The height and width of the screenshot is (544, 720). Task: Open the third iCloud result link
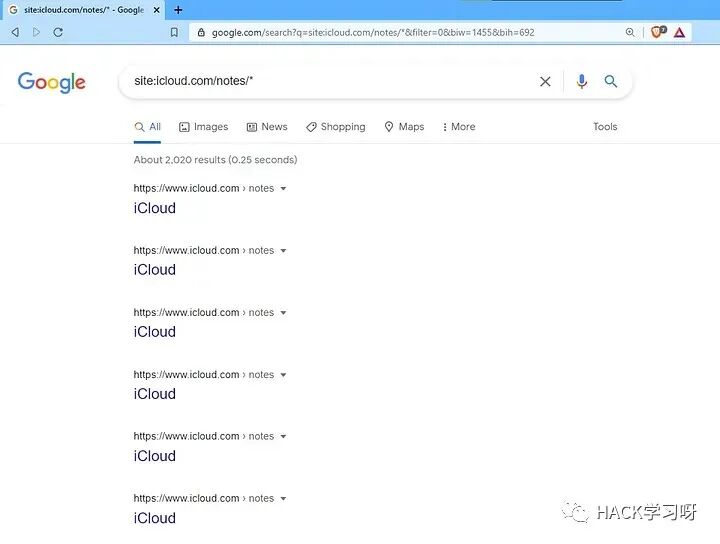click(155, 331)
